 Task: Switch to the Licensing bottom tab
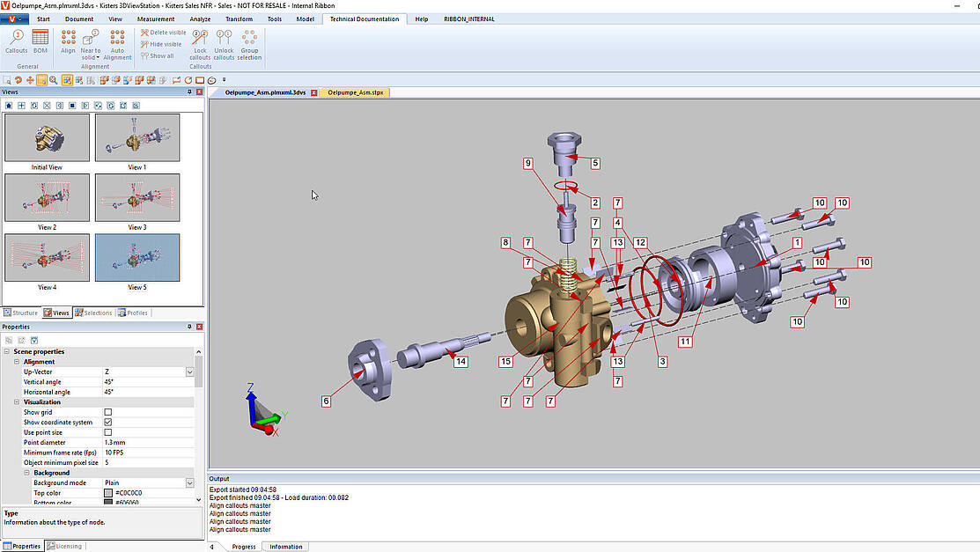click(64, 546)
